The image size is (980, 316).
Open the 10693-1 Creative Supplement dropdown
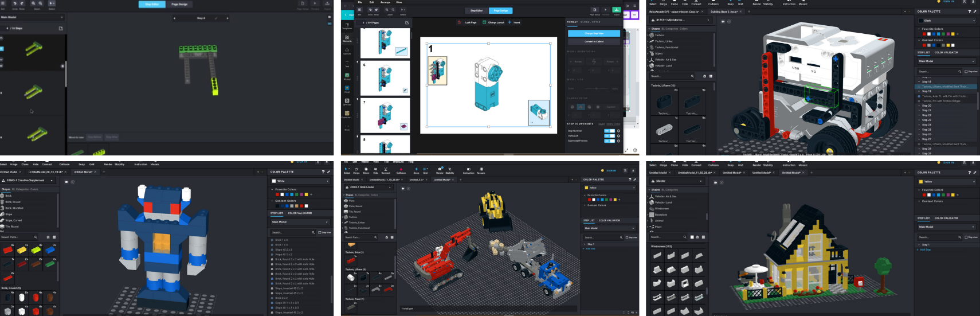[x=29, y=180]
